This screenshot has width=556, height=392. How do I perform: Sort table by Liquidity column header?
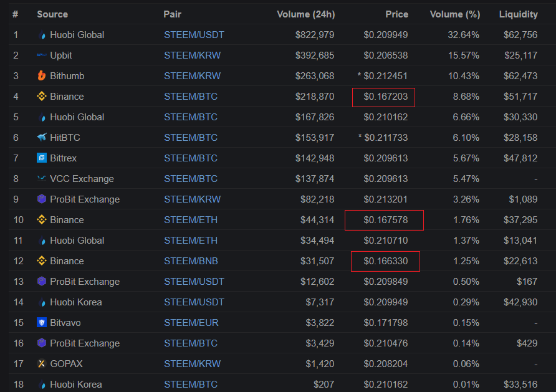click(518, 14)
